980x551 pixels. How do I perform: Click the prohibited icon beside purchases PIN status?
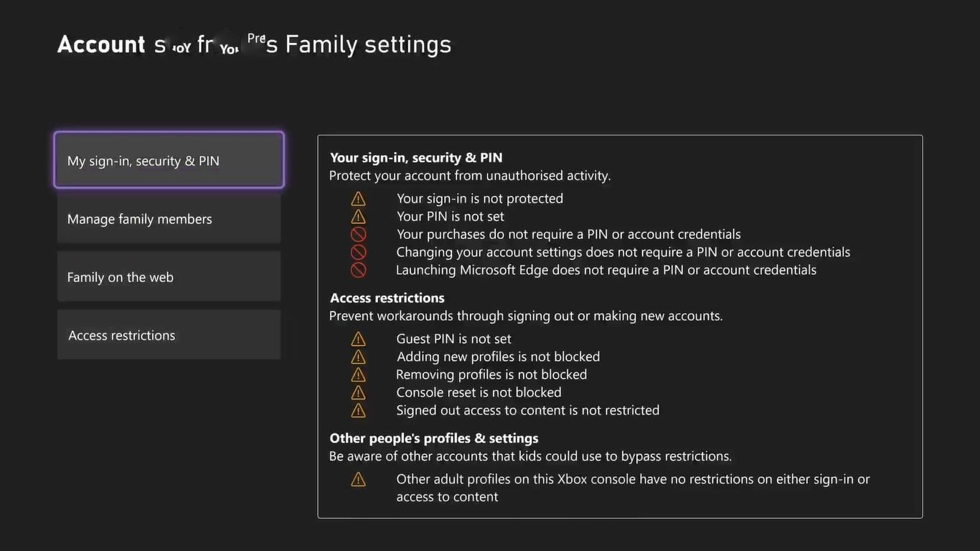pyautogui.click(x=358, y=235)
